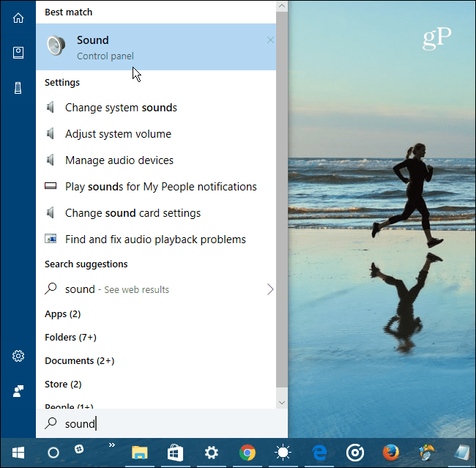The width and height of the screenshot is (476, 468).
Task: Expand web results chevron for sound
Action: click(270, 289)
